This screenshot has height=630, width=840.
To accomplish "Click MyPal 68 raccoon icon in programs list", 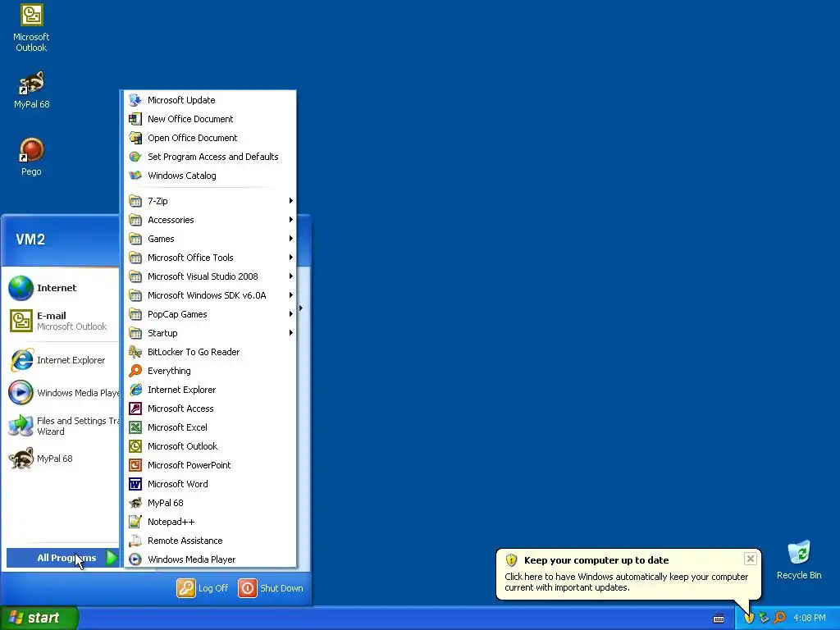I will click(135, 503).
